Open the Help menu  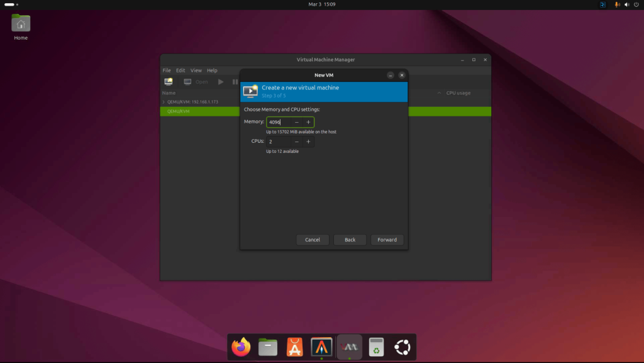coord(212,70)
